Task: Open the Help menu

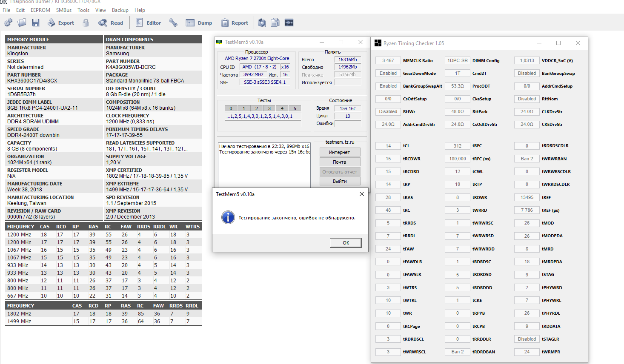Action: (x=140, y=10)
